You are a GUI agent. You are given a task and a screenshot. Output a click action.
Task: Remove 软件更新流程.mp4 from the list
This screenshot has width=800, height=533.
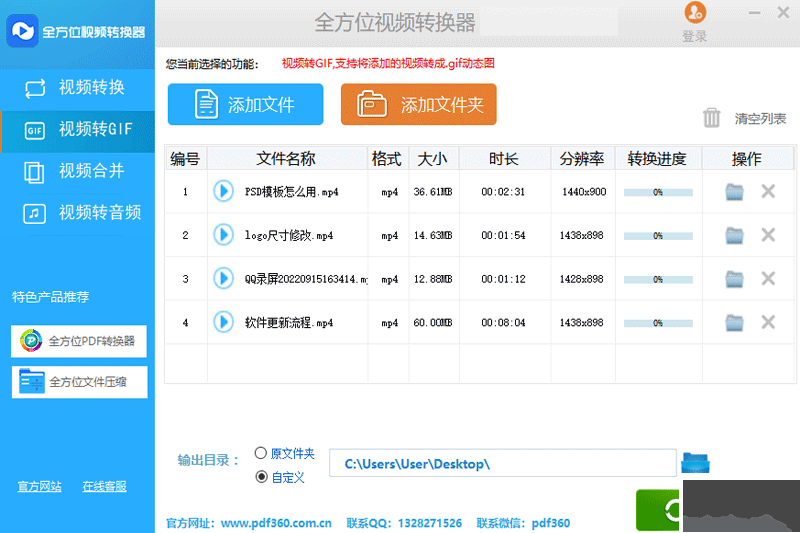click(768, 322)
